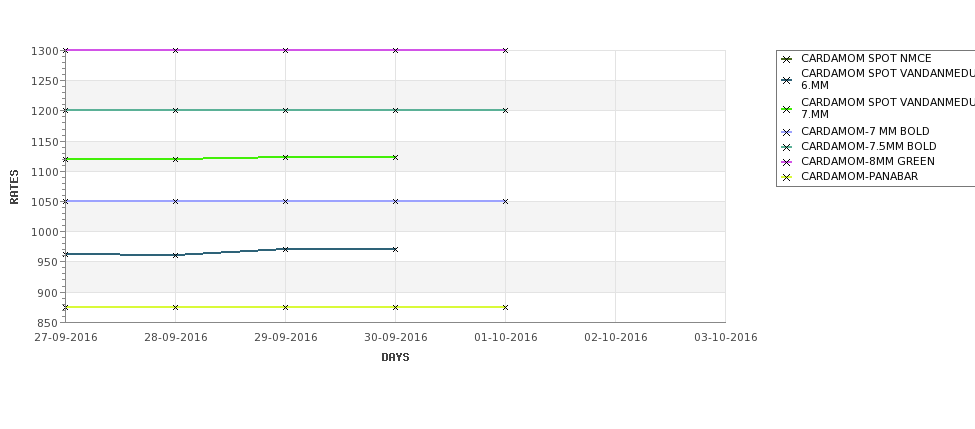Click the CARDAMOM-PANABAR legend marker

(x=786, y=177)
